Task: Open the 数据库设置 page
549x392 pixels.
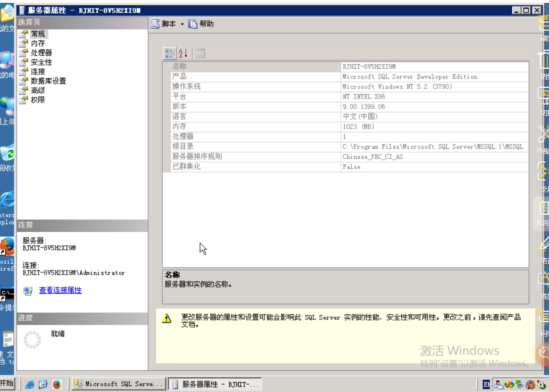Action: click(x=48, y=81)
